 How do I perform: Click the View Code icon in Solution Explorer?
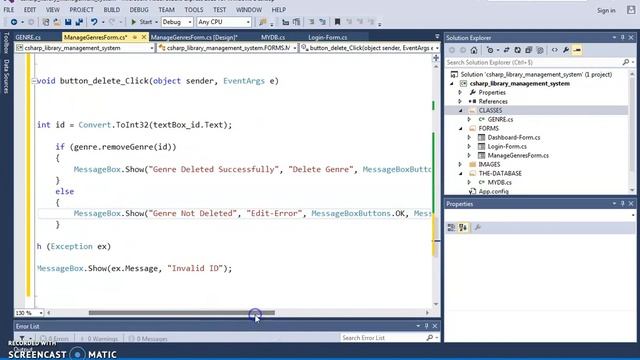555,50
